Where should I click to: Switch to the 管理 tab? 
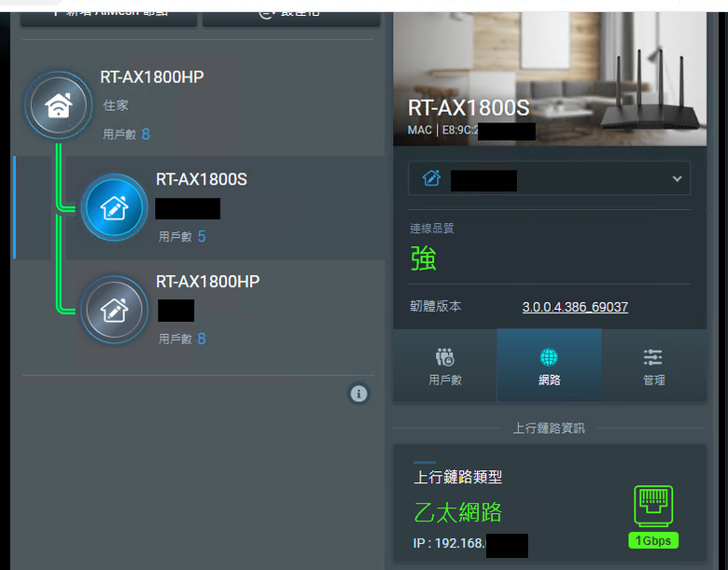point(654,366)
